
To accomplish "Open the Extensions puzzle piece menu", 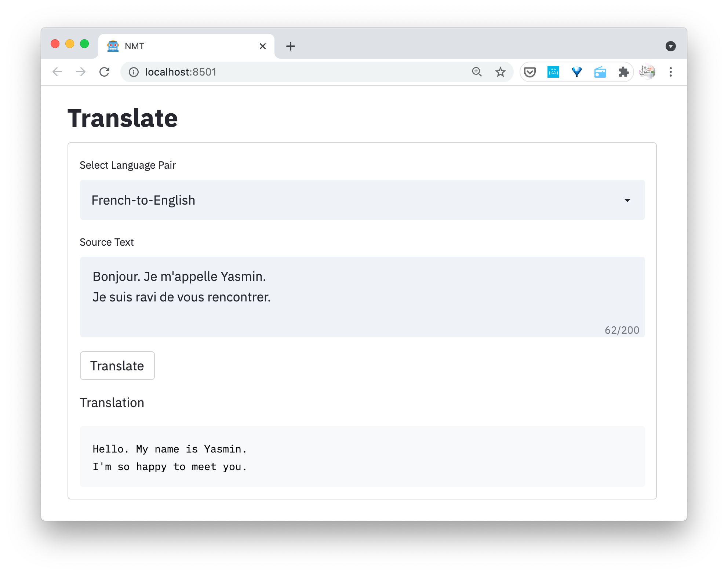I will (x=624, y=72).
